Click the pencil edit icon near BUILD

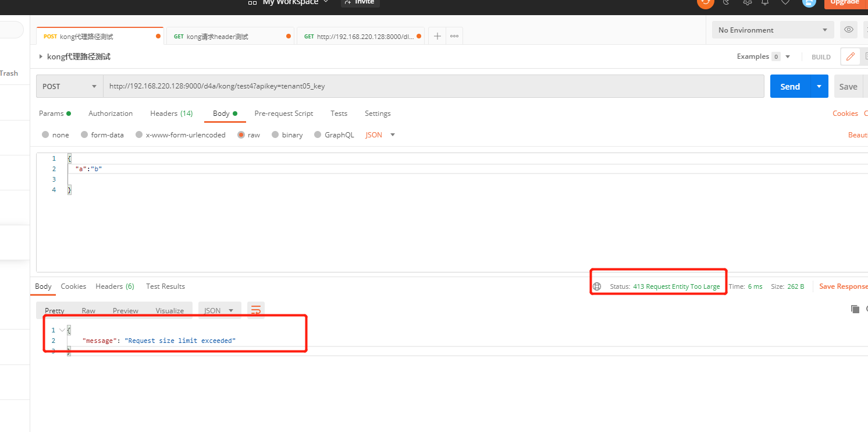[851, 56]
